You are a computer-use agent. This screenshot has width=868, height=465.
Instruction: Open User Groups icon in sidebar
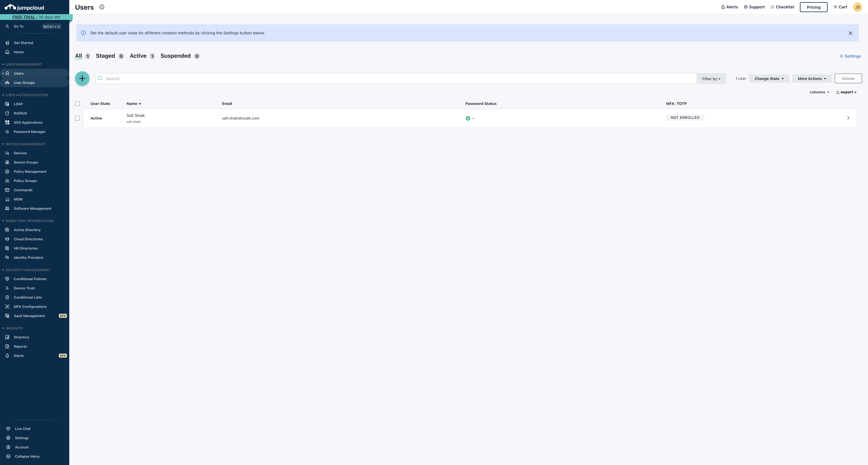(x=7, y=83)
